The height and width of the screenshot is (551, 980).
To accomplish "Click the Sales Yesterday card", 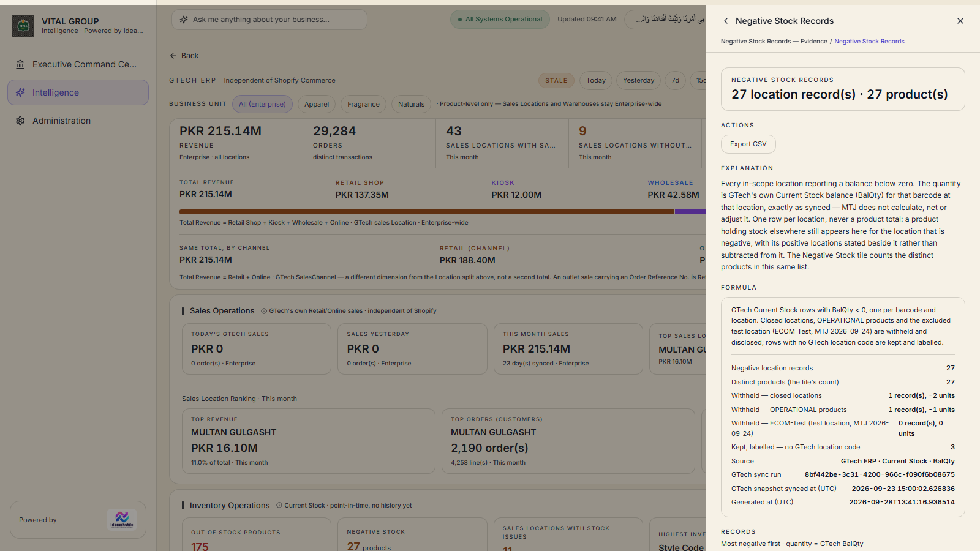I will (x=412, y=349).
